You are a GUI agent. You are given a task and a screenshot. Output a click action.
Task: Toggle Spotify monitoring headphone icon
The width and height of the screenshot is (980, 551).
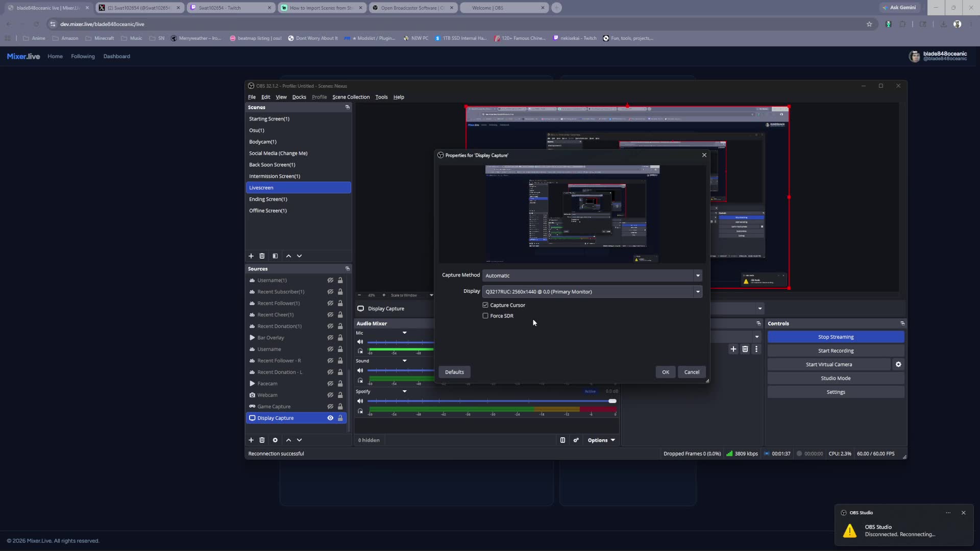(x=360, y=411)
